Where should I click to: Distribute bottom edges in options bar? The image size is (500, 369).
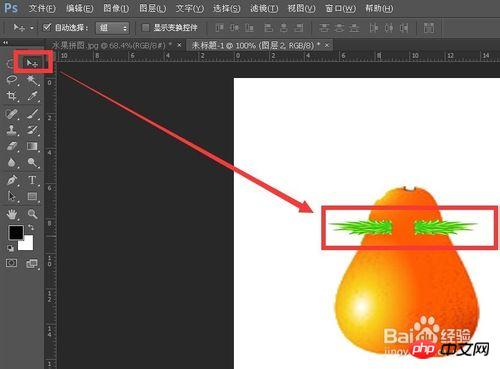point(354,28)
